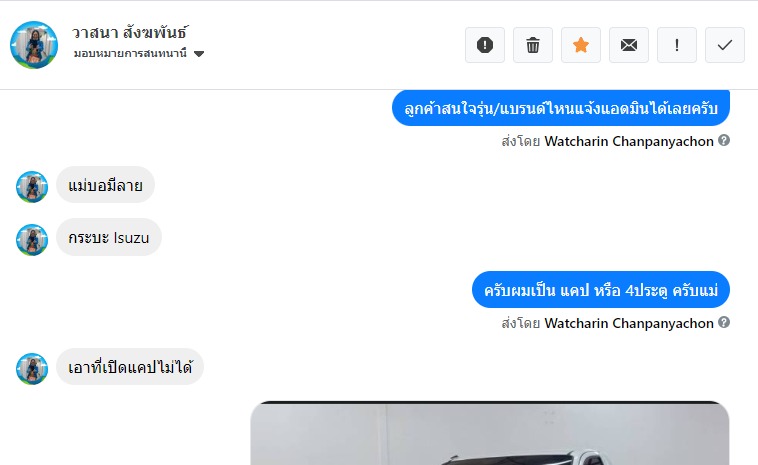Screen dimensions: 758x465
Task: Open customer's large profile picture in header
Action: (34, 45)
